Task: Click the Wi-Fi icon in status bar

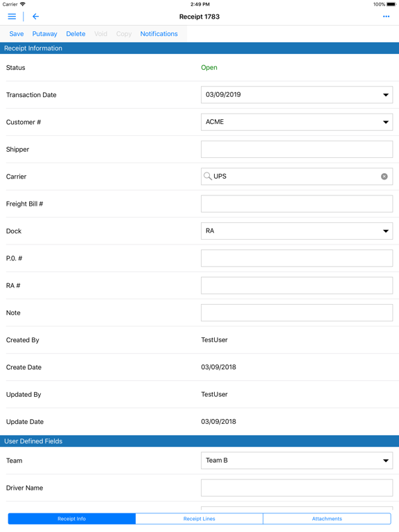Action: pyautogui.click(x=23, y=4)
